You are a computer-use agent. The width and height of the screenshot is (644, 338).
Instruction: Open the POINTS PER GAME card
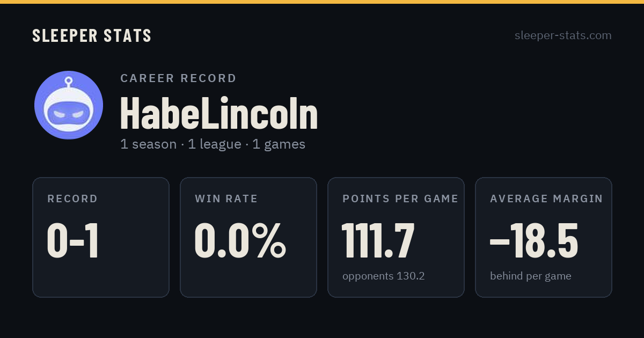(396, 237)
